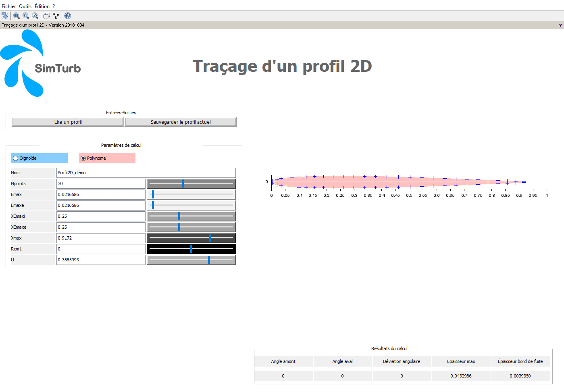Click the Rcm1 slider handle

191,249
